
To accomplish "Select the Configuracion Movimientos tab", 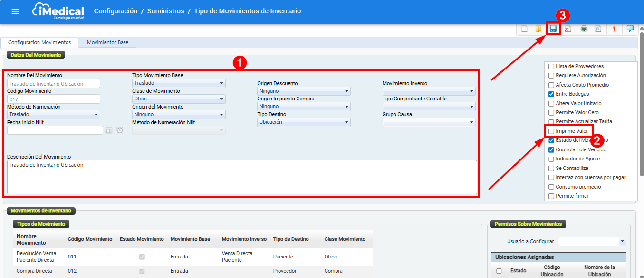I will coord(39,42).
